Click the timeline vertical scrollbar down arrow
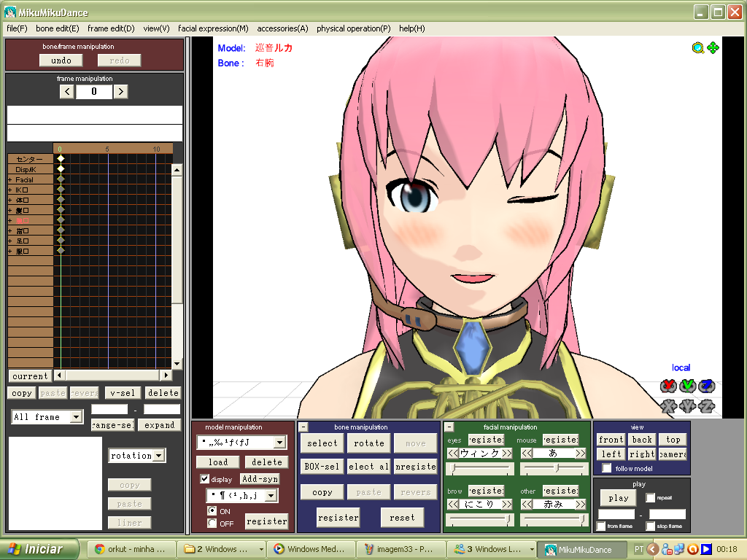747x560 pixels. point(177,364)
